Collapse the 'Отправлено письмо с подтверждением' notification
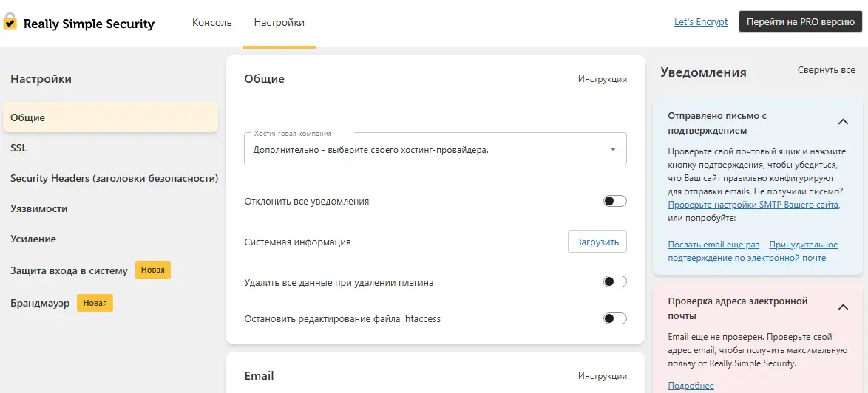Screen dimensions: 868x393 pyautogui.click(x=842, y=122)
